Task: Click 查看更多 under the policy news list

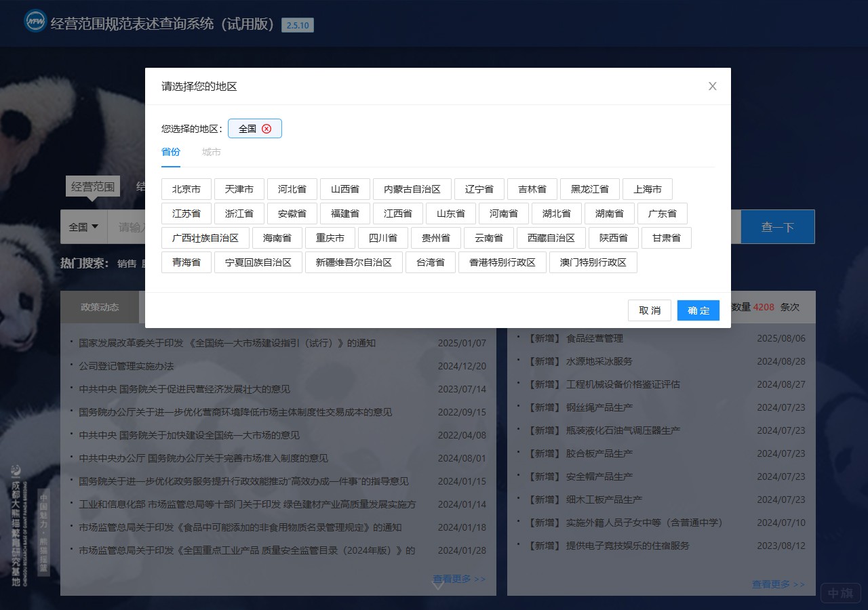Action: coord(459,579)
